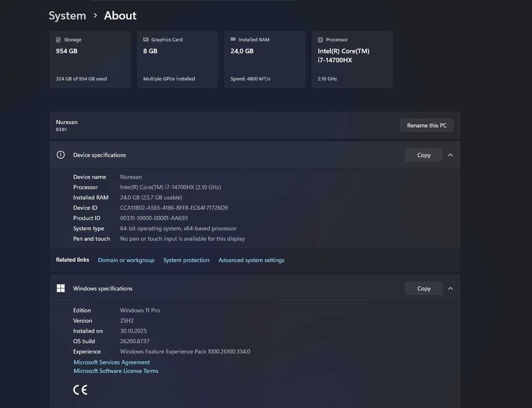Screen dimensions: 532x408
Task: Collapse the Windows specifications section
Action: [x=450, y=289]
